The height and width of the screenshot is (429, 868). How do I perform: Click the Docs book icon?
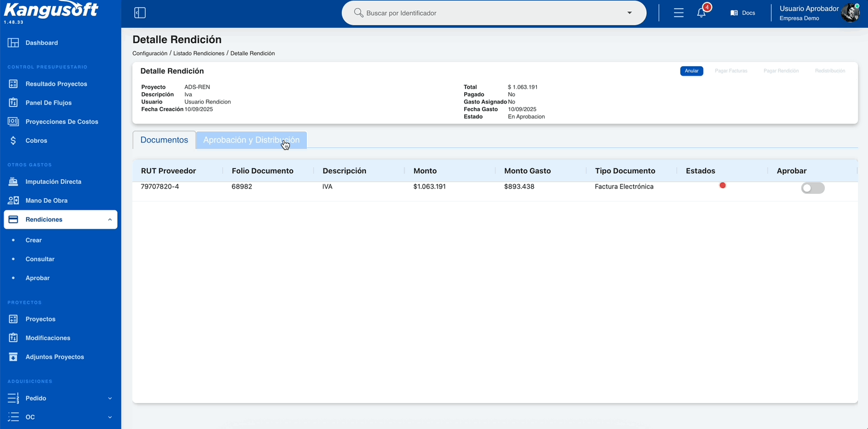tap(734, 13)
